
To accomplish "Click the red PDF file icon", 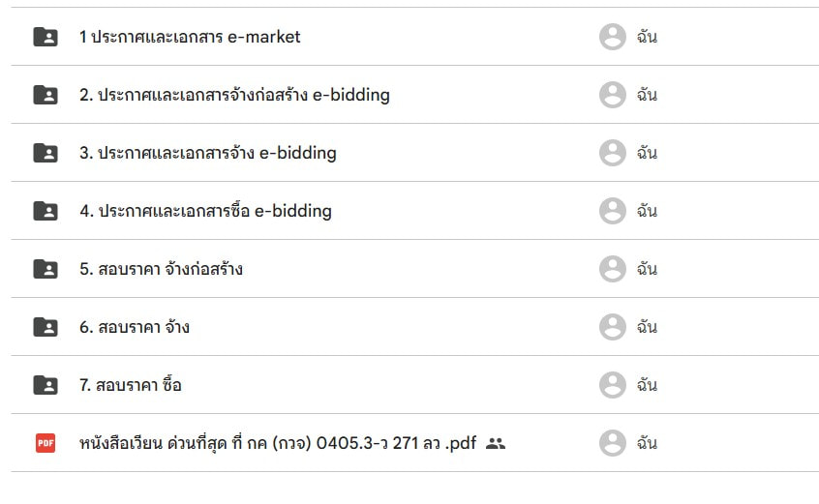I will point(45,443).
